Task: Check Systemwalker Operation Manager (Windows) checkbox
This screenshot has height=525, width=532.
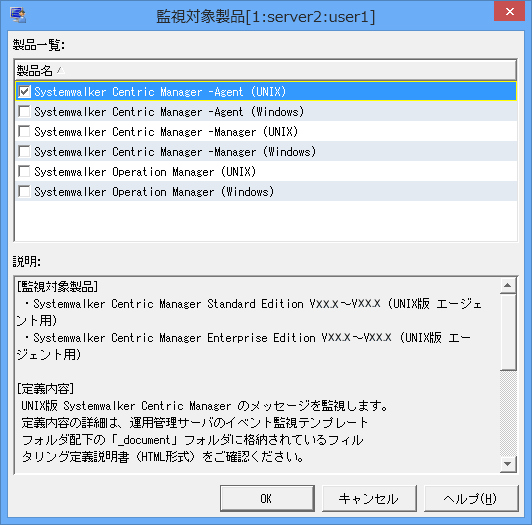Action: coord(24,191)
